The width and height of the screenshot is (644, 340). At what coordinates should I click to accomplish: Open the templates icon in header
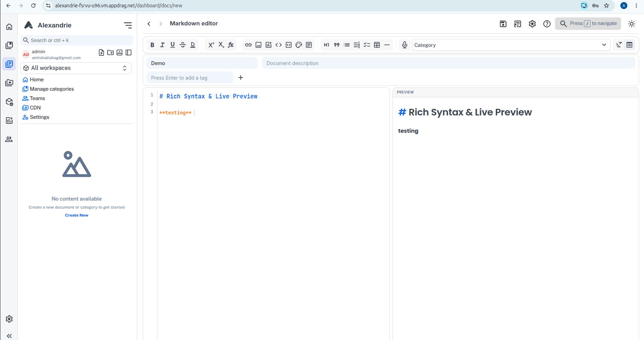(x=518, y=24)
